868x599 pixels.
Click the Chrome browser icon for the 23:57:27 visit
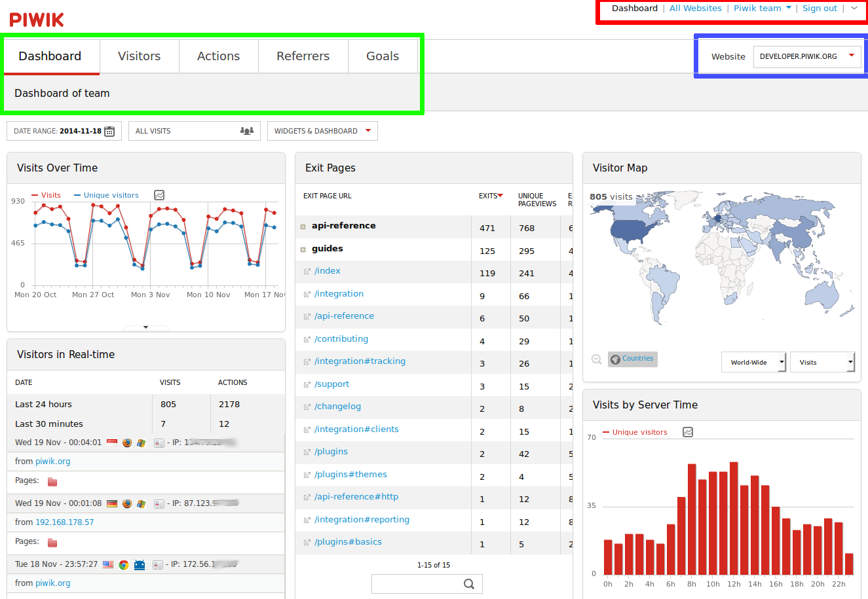point(123,565)
